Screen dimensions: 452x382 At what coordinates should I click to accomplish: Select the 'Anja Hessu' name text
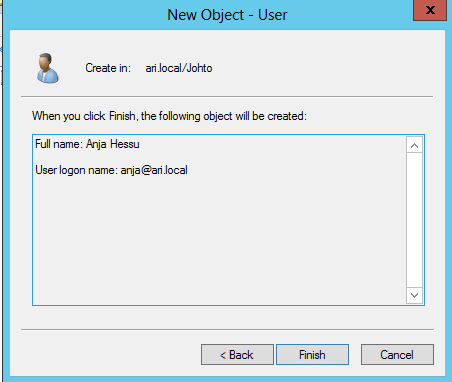point(113,144)
